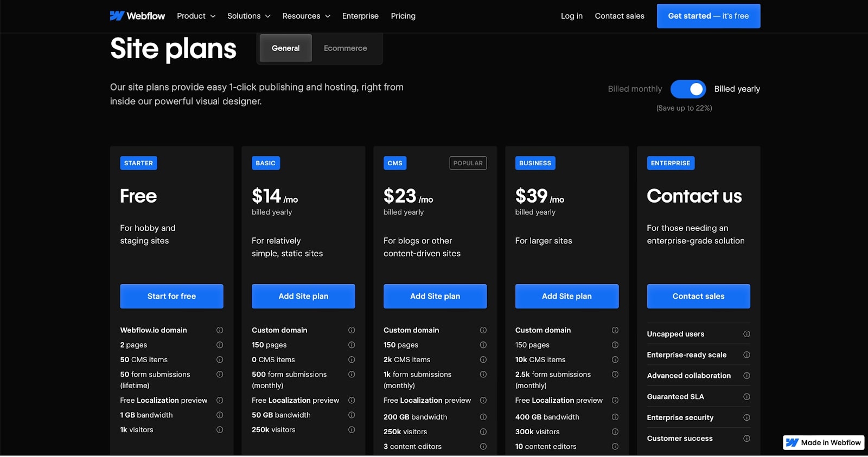Image resolution: width=868 pixels, height=457 pixels.
Task: Show info for 50 GB bandwidth
Action: (x=352, y=415)
